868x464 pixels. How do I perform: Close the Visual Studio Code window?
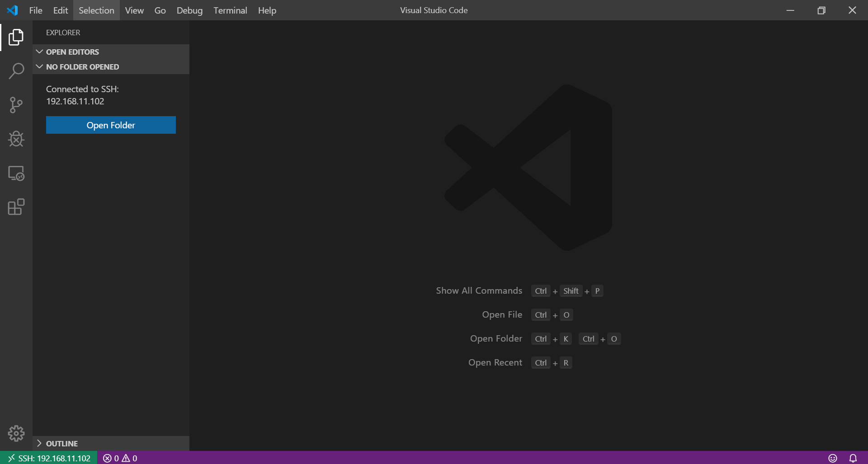853,10
